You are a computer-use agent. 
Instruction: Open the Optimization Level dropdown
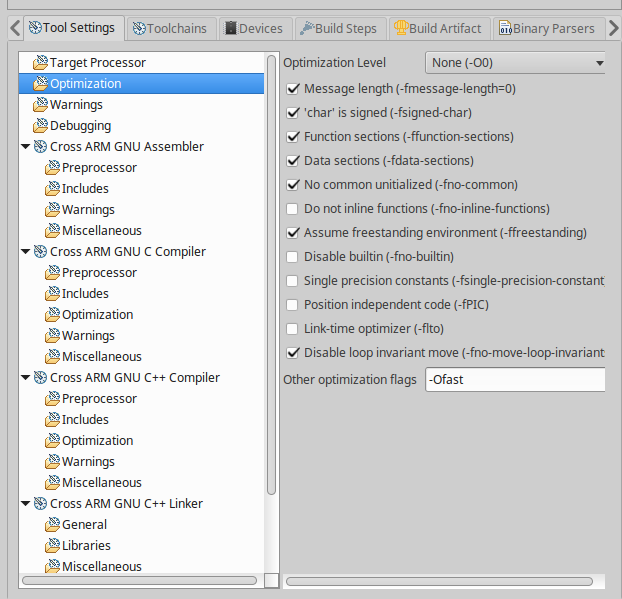point(515,63)
